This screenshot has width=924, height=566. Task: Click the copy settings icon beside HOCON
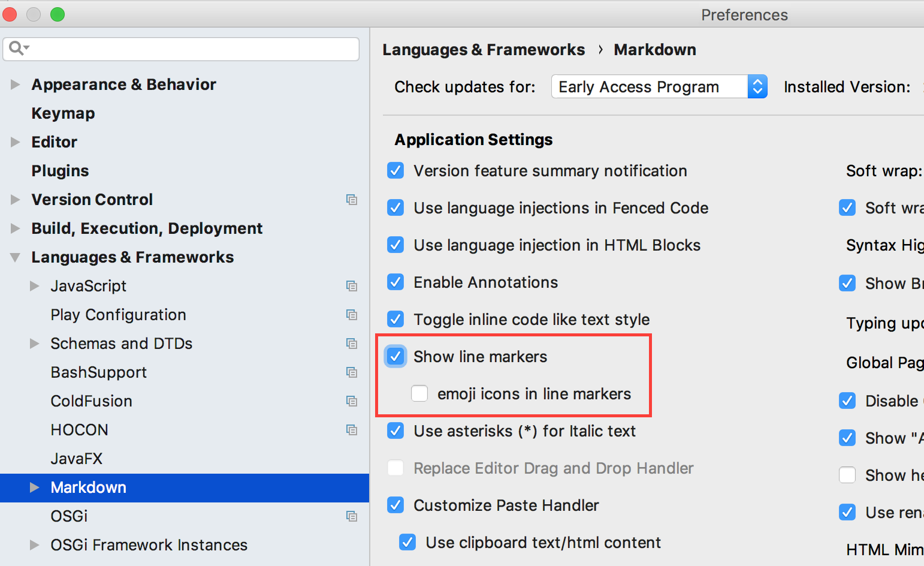[352, 430]
